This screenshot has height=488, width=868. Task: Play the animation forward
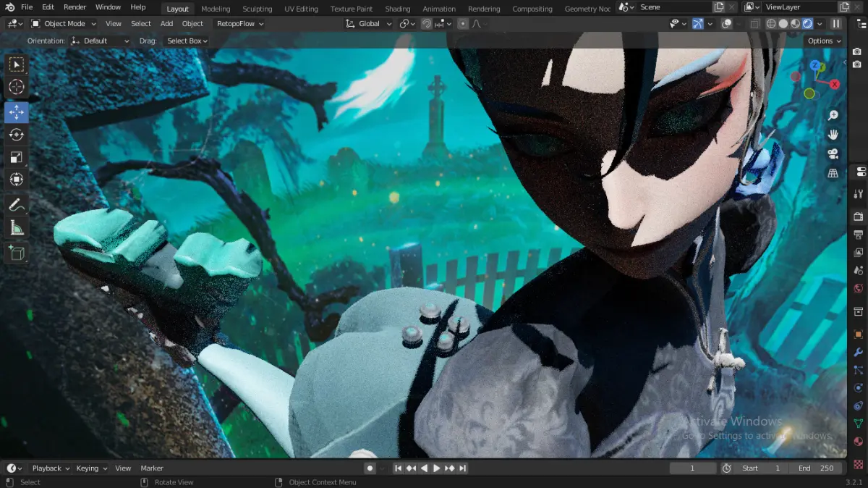coord(436,468)
